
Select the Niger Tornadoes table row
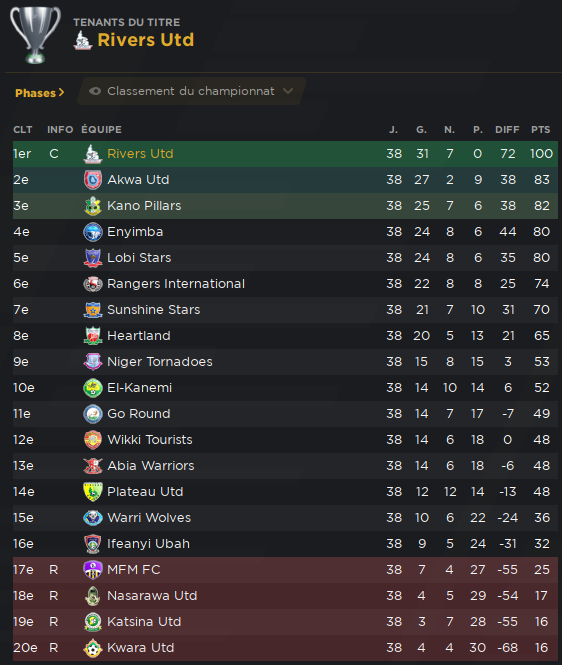point(285,362)
